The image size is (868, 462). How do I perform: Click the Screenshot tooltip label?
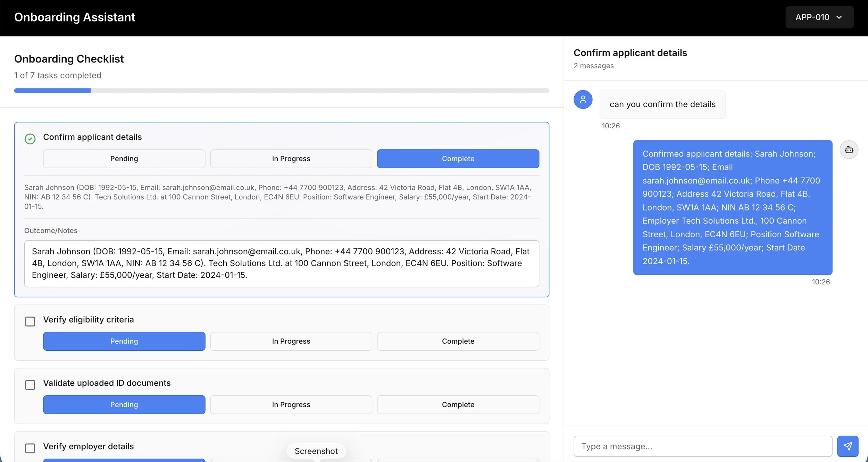[x=316, y=451]
